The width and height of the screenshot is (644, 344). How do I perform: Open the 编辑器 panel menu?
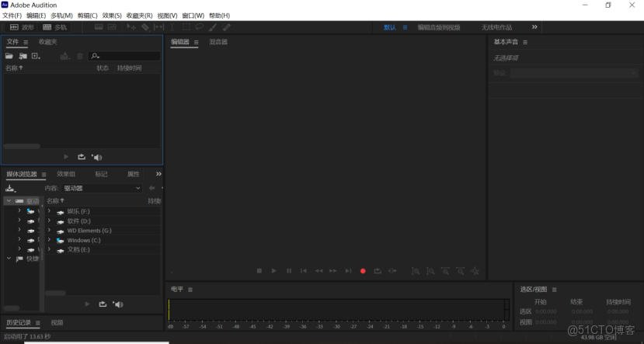pos(197,42)
